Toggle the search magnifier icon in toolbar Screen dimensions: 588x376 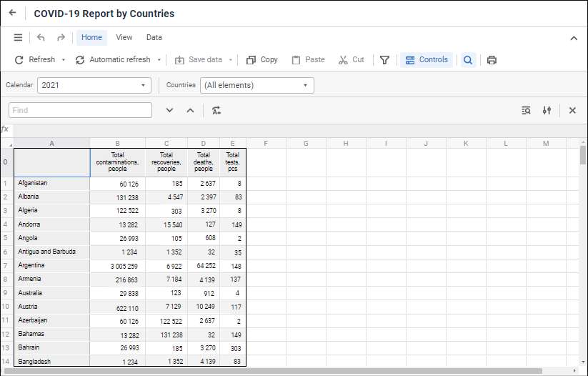point(468,60)
